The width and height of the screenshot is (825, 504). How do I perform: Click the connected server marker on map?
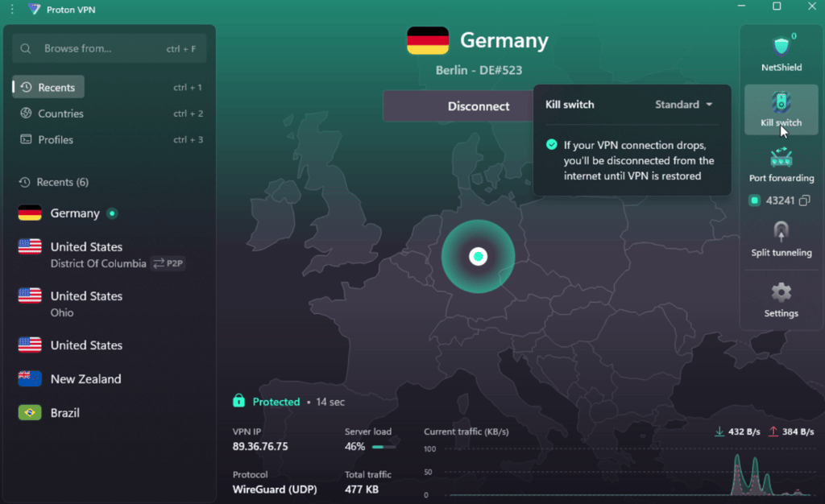click(478, 257)
